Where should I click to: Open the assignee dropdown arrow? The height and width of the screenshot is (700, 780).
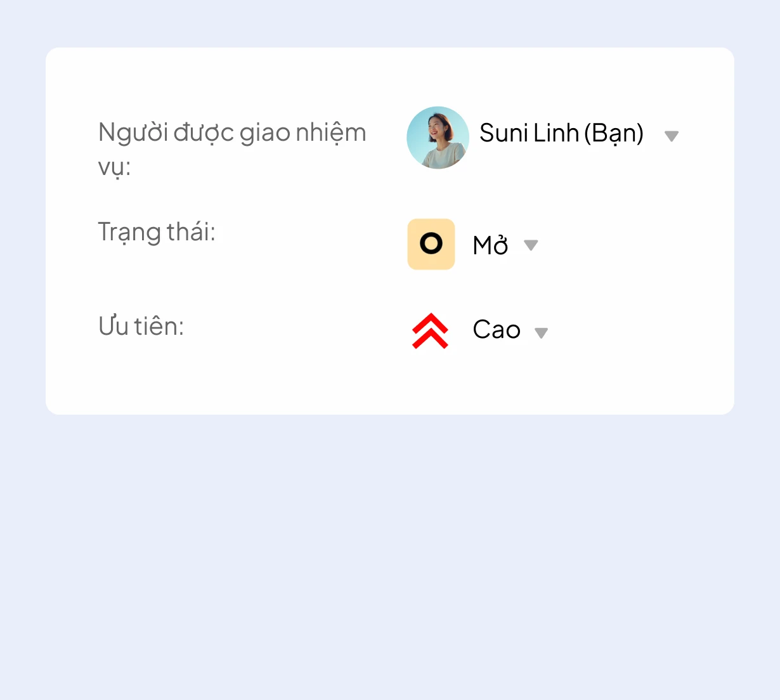671,136
